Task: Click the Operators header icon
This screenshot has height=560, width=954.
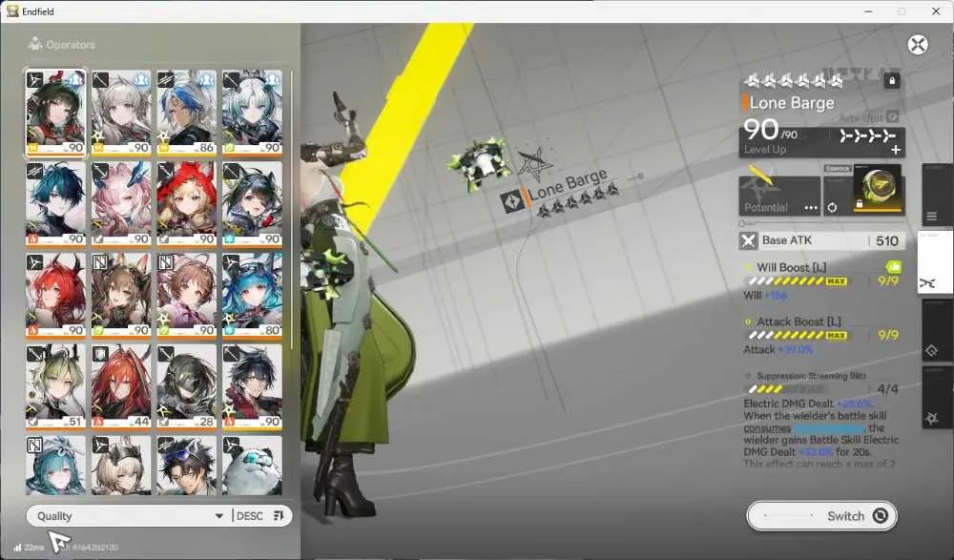Action: (x=35, y=44)
